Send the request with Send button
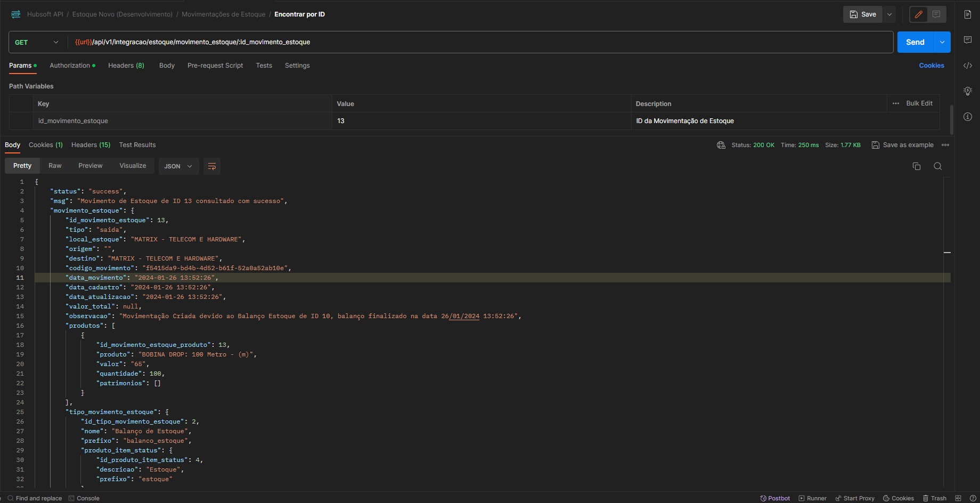The image size is (980, 503). [x=916, y=42]
